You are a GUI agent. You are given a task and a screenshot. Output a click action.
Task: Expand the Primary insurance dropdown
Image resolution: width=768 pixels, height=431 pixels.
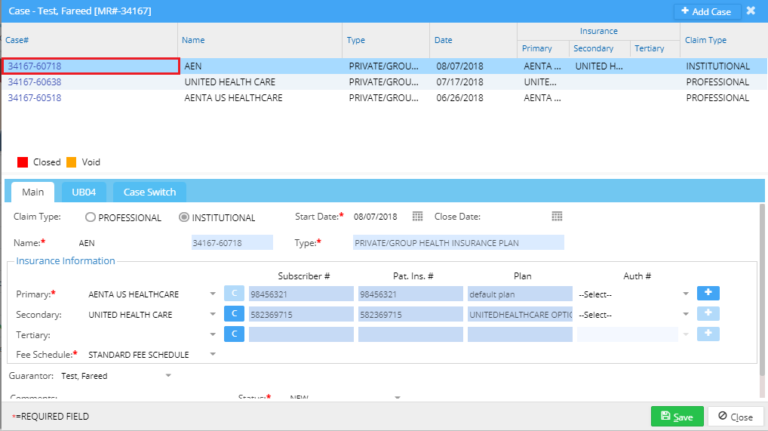(x=213, y=294)
